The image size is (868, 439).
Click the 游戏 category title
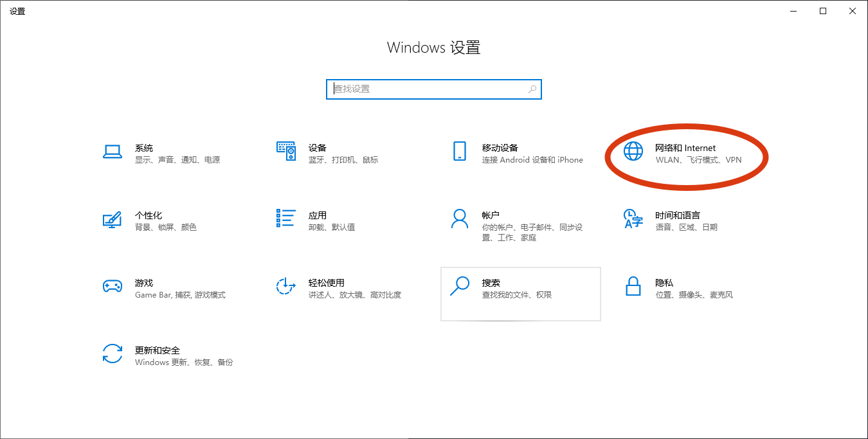pos(144,283)
